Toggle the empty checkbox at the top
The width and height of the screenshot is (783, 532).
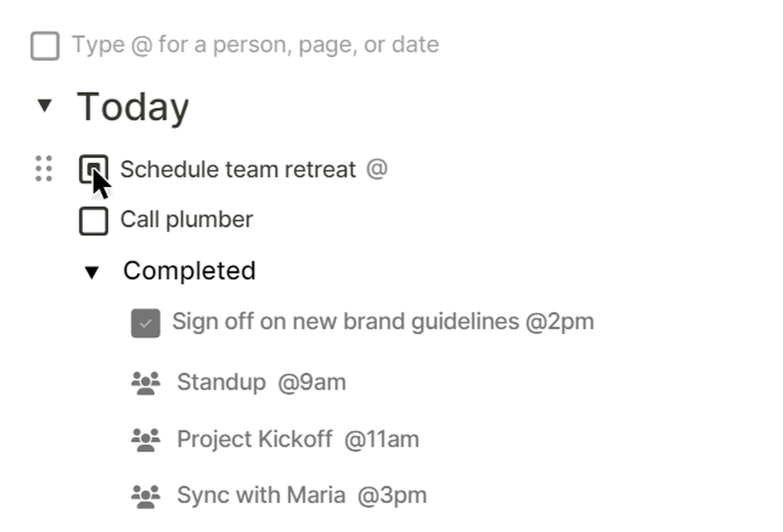[45, 46]
